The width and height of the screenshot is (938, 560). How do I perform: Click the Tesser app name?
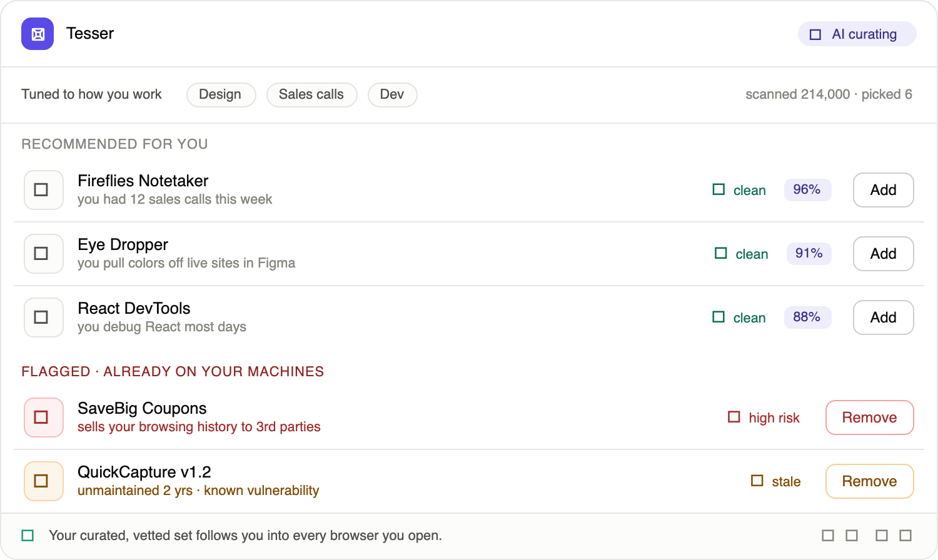[90, 34]
